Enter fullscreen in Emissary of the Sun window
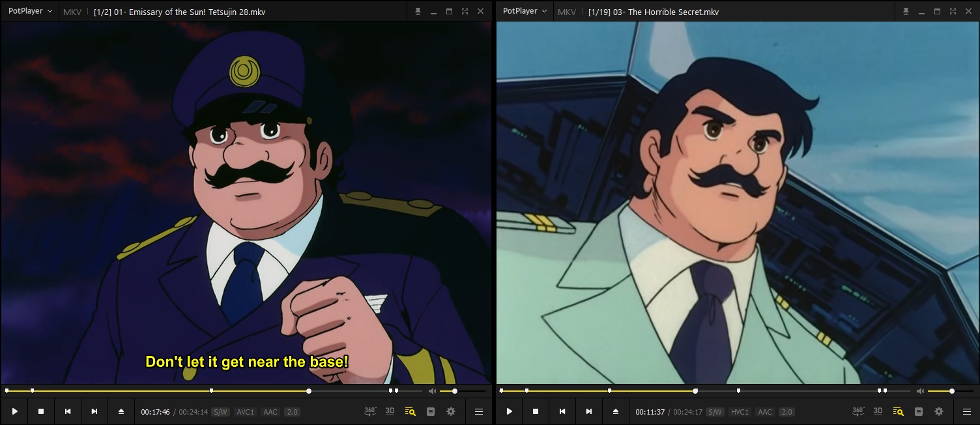 tap(465, 12)
